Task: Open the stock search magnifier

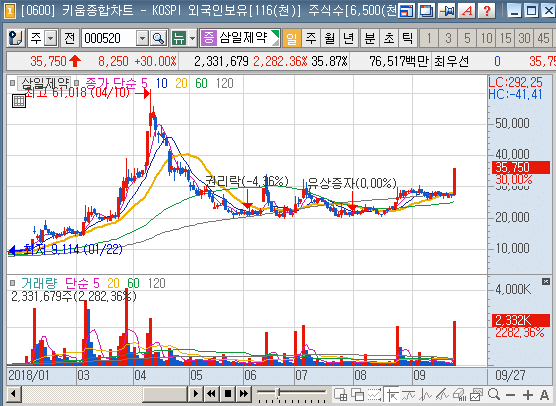Action: (x=159, y=38)
